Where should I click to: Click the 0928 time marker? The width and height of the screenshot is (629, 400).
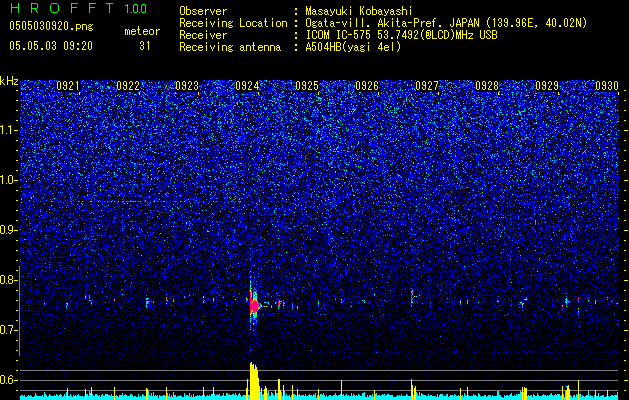[487, 86]
